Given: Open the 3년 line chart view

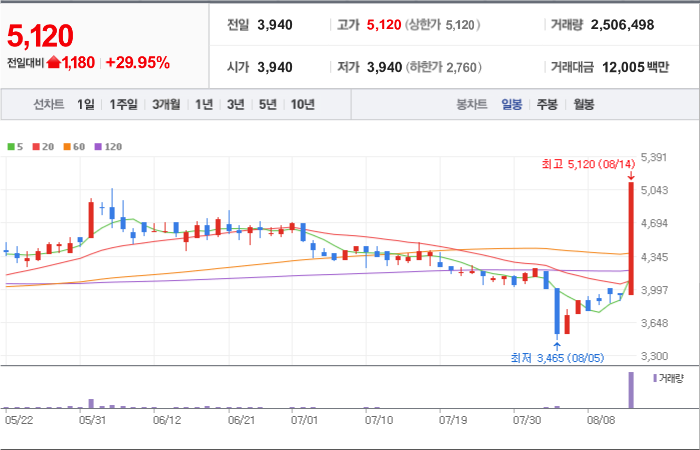Looking at the screenshot, I should pyautogui.click(x=235, y=104).
